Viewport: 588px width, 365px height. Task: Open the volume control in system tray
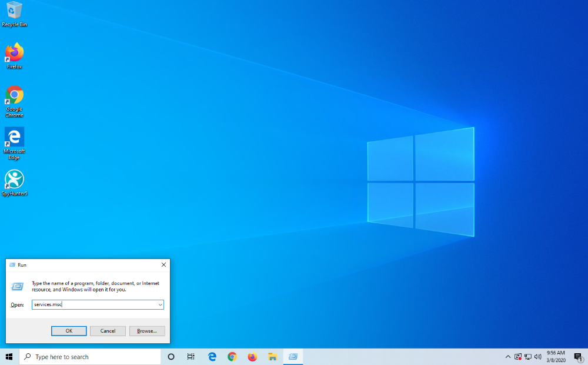[538, 357]
